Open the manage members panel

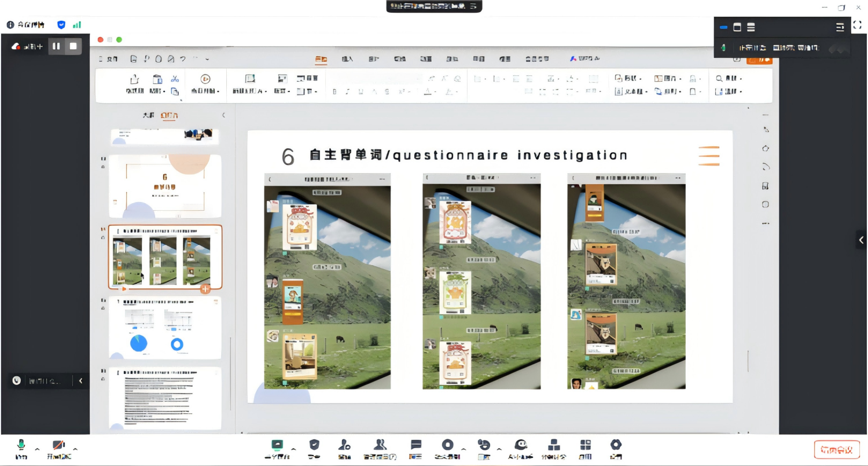tap(380, 446)
